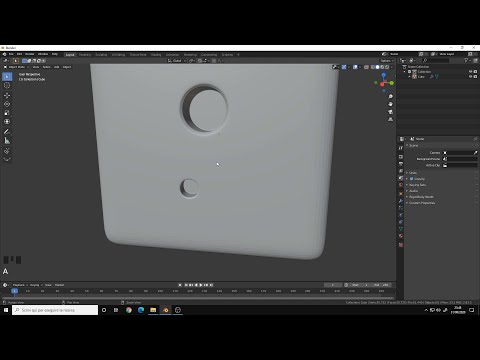Open the Scene properties tab icon
Screen dimensions: 480x360
(x=401, y=178)
